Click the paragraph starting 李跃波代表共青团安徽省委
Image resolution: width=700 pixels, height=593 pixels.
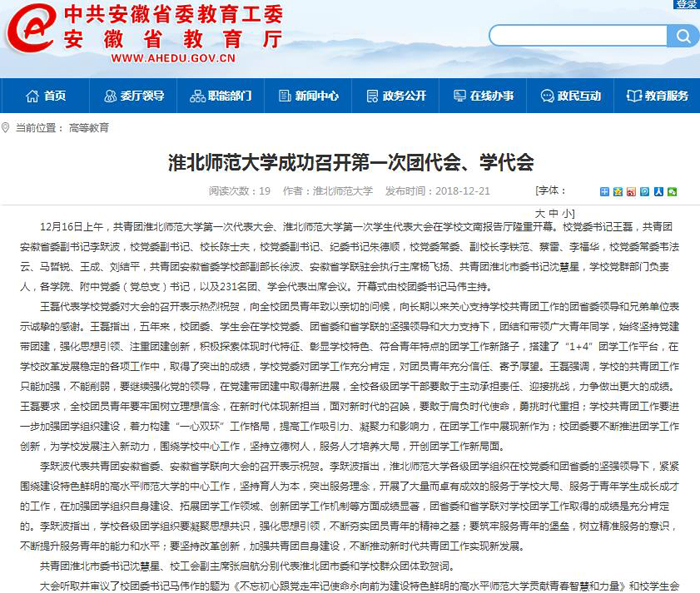350,506
